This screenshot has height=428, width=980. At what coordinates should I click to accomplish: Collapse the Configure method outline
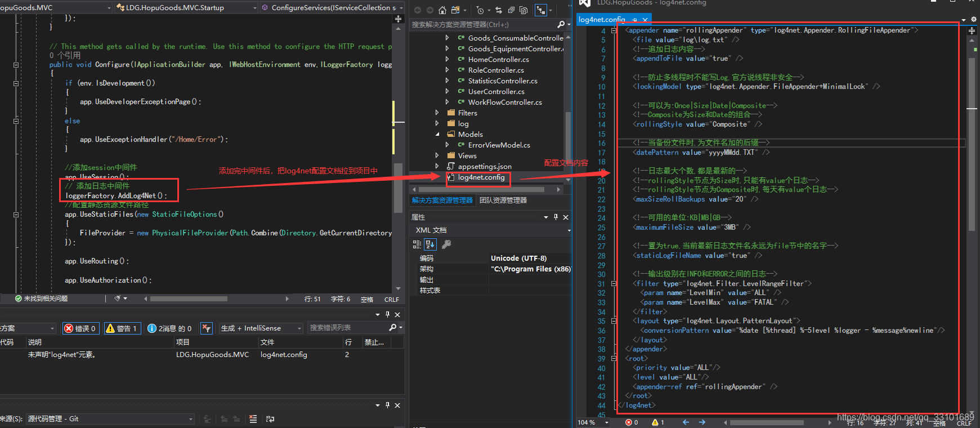click(x=16, y=65)
